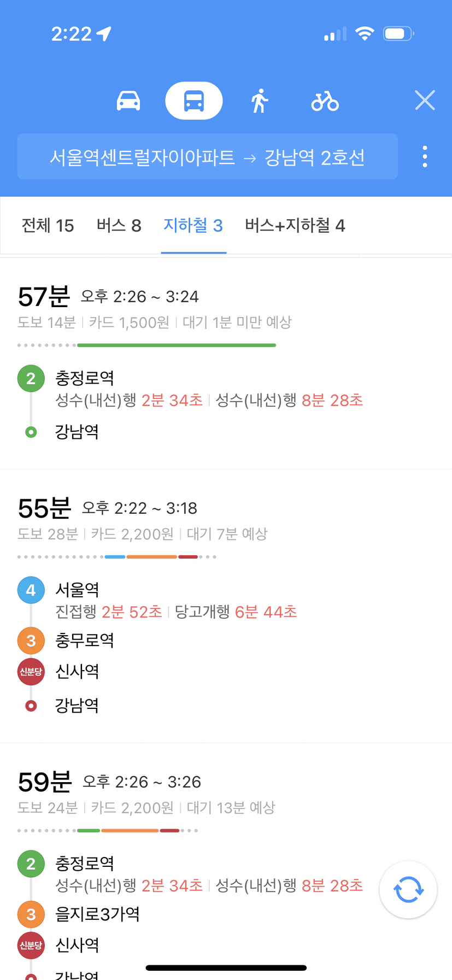This screenshot has height=980, width=452.
Task: Select the public transit bus mode
Action: (x=194, y=101)
